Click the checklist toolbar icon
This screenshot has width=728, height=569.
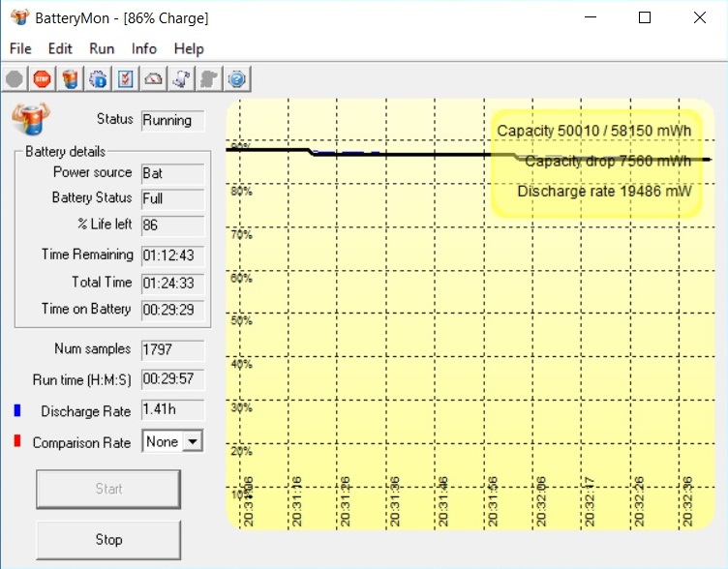pos(126,79)
